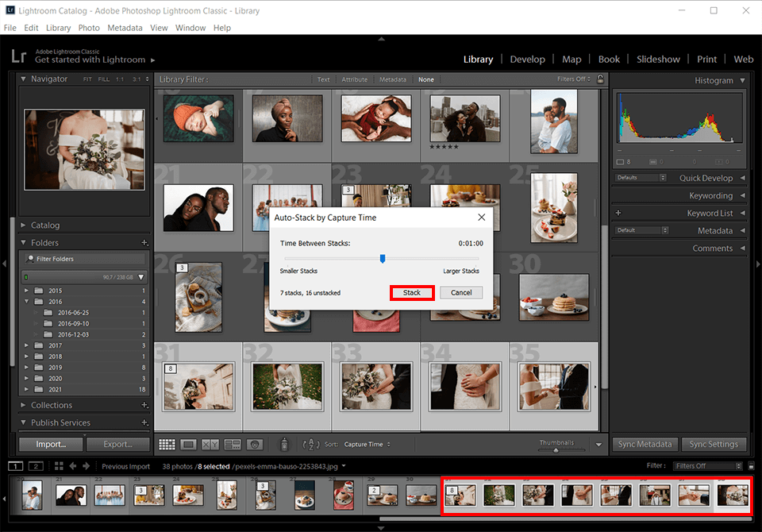The width and height of the screenshot is (762, 532).
Task: Click the filmstrip grid shortcut icon
Action: coord(59,466)
